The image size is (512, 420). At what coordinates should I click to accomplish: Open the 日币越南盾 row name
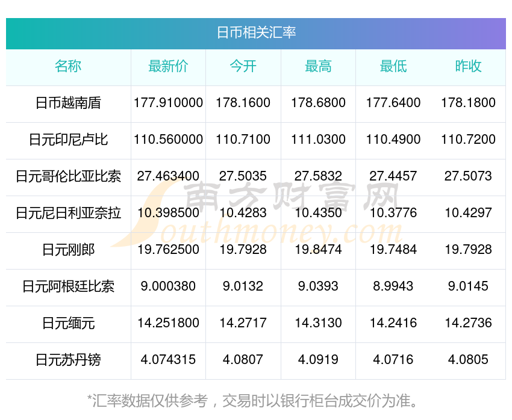click(x=68, y=103)
